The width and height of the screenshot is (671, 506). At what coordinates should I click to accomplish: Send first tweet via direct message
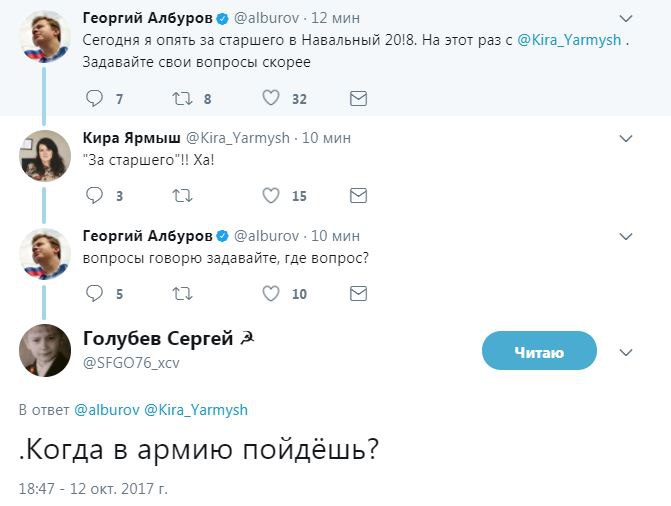[357, 98]
